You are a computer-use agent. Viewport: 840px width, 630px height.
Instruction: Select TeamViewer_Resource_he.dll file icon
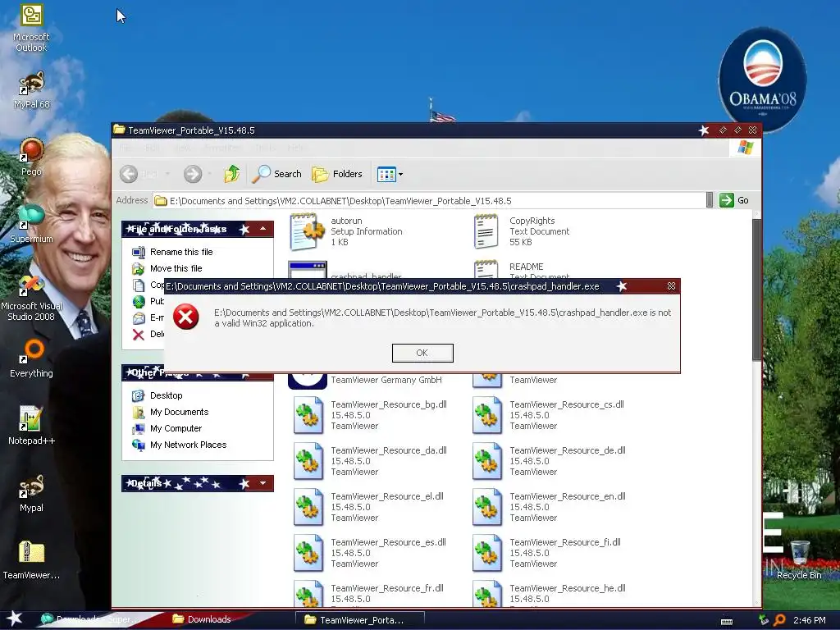point(487,594)
